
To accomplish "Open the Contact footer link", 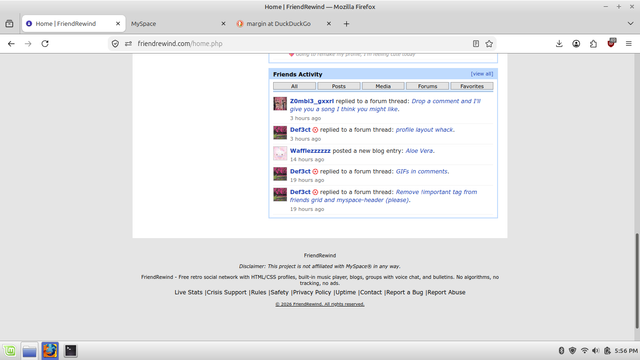I will point(371,292).
